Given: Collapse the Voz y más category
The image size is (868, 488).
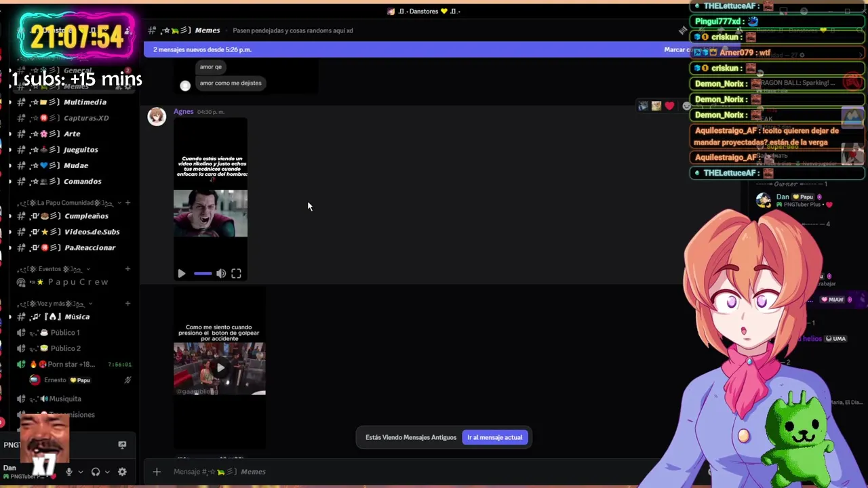Looking at the screenshot, I should (x=56, y=304).
